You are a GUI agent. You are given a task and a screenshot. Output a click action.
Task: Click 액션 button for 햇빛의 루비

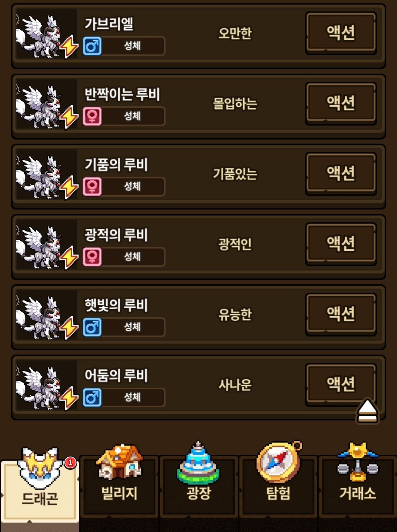point(341,314)
